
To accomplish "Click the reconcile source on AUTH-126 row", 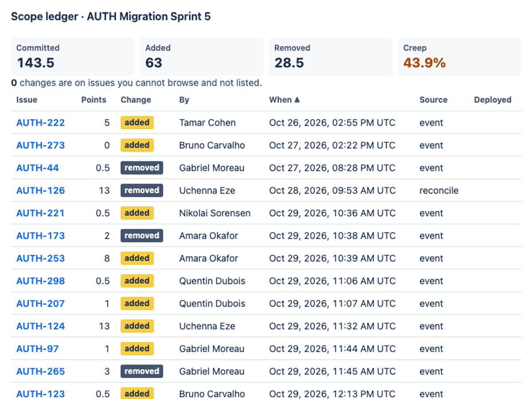I will pyautogui.click(x=439, y=191).
